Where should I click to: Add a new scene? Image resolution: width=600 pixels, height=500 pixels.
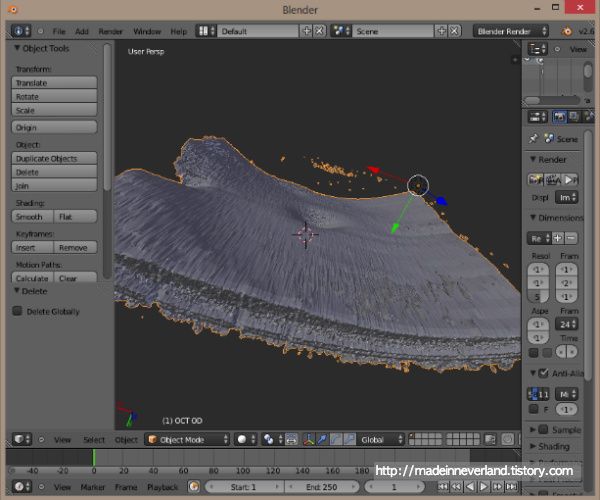[x=441, y=31]
